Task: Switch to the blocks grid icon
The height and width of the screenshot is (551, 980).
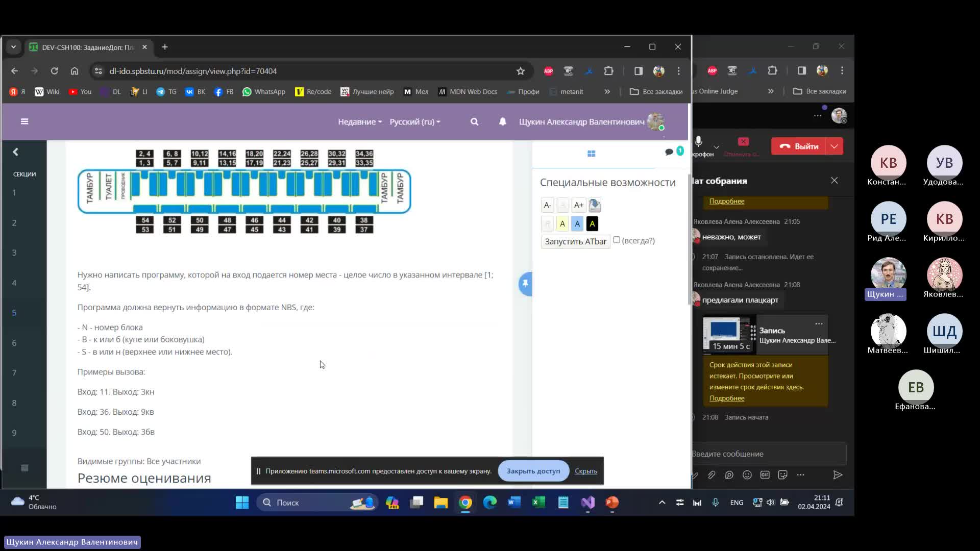Action: click(591, 154)
